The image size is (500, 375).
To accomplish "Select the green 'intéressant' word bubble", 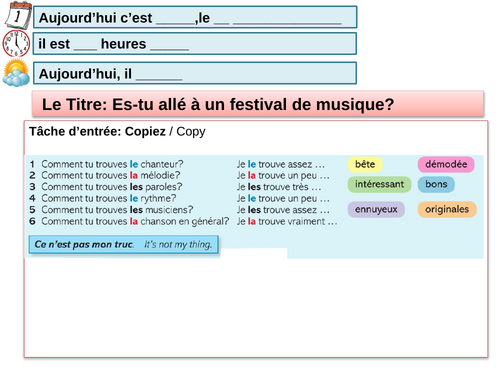I will [379, 184].
